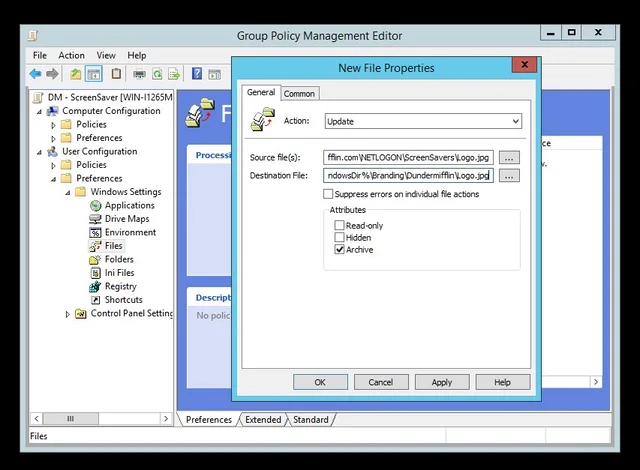Click the Destination File path field
Screen dimensions: 640x470
click(408, 176)
